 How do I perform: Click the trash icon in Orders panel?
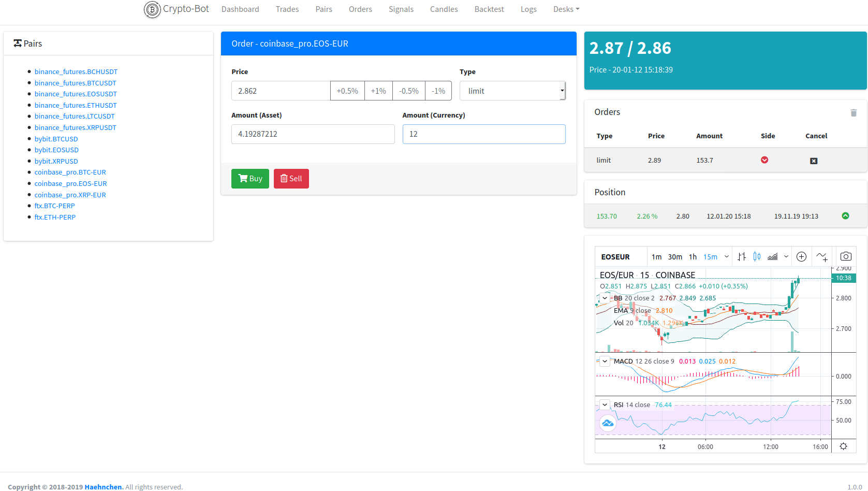pyautogui.click(x=854, y=113)
